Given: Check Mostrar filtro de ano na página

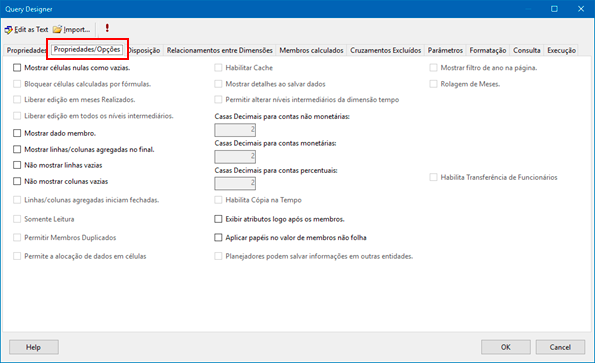Looking at the screenshot, I should [x=433, y=68].
